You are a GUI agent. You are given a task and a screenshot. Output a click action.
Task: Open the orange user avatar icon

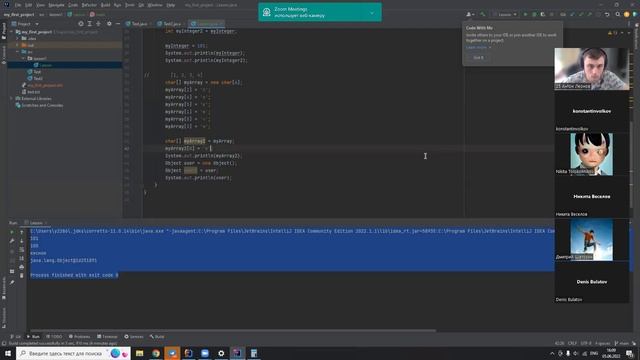tap(627, 14)
